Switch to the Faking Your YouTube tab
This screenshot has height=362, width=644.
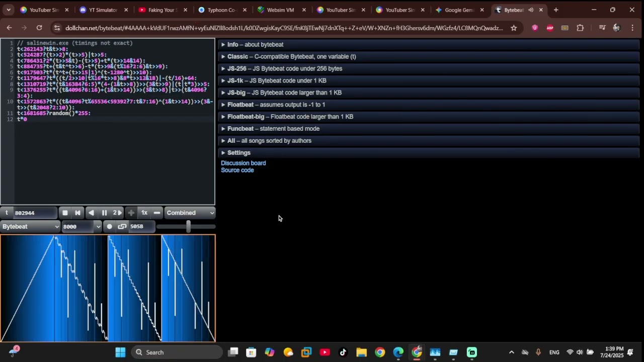(164, 10)
